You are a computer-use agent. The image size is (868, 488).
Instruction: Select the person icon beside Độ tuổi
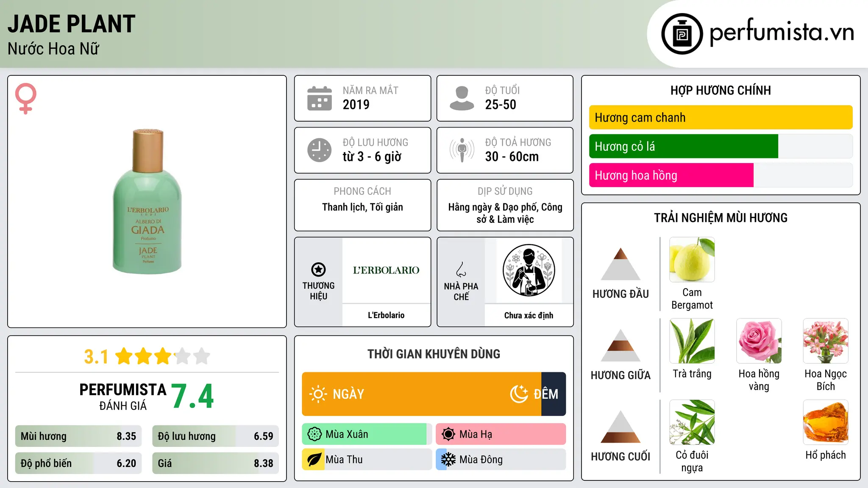click(x=462, y=98)
